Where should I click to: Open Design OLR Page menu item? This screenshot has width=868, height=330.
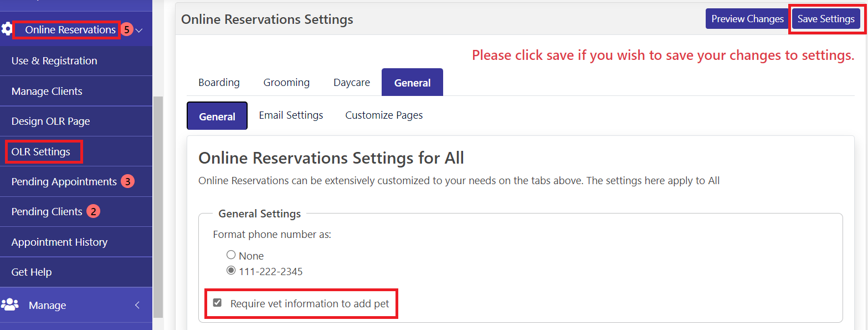pos(50,121)
